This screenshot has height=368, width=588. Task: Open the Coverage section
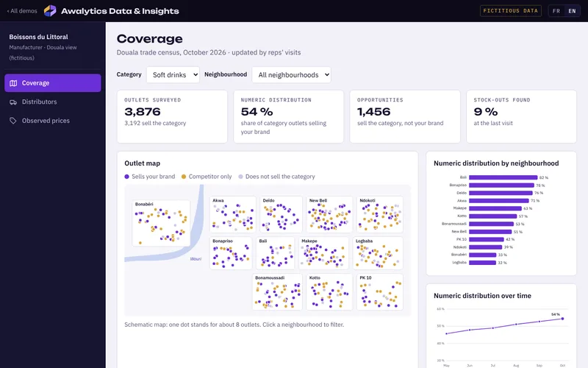coord(53,83)
